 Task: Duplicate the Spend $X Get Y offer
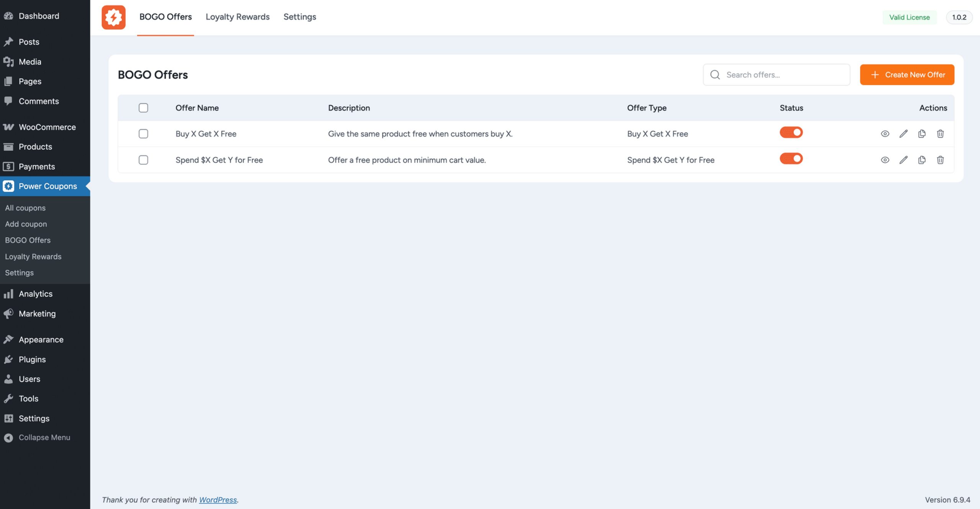coord(922,160)
